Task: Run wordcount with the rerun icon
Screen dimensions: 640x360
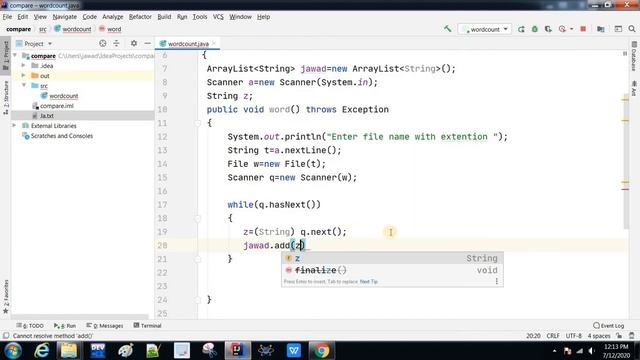Action: [x=521, y=29]
